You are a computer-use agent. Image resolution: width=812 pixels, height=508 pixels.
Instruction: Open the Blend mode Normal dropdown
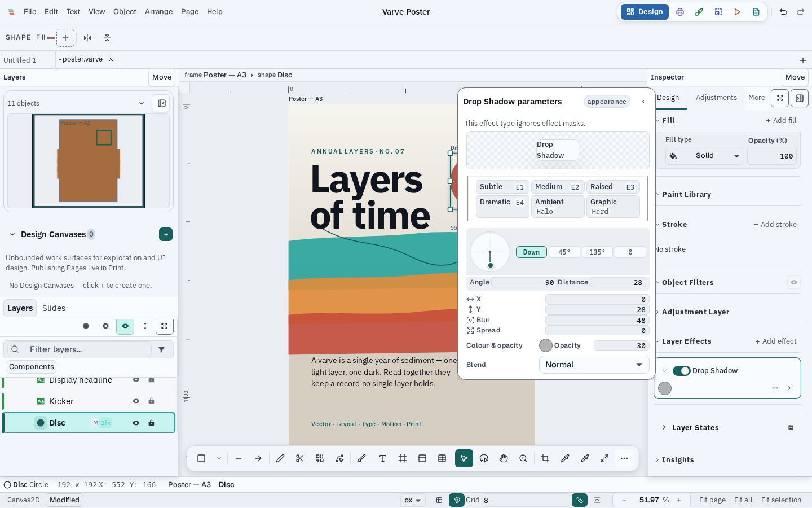click(x=594, y=365)
